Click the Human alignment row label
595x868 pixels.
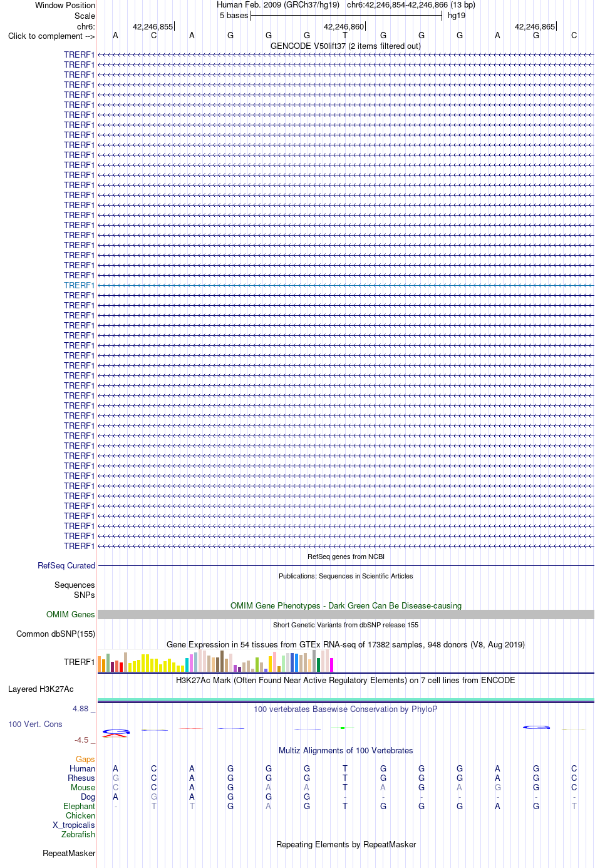pyautogui.click(x=82, y=768)
